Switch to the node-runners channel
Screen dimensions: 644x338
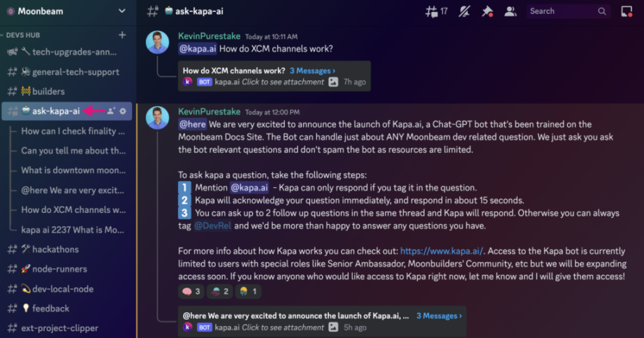click(59, 269)
